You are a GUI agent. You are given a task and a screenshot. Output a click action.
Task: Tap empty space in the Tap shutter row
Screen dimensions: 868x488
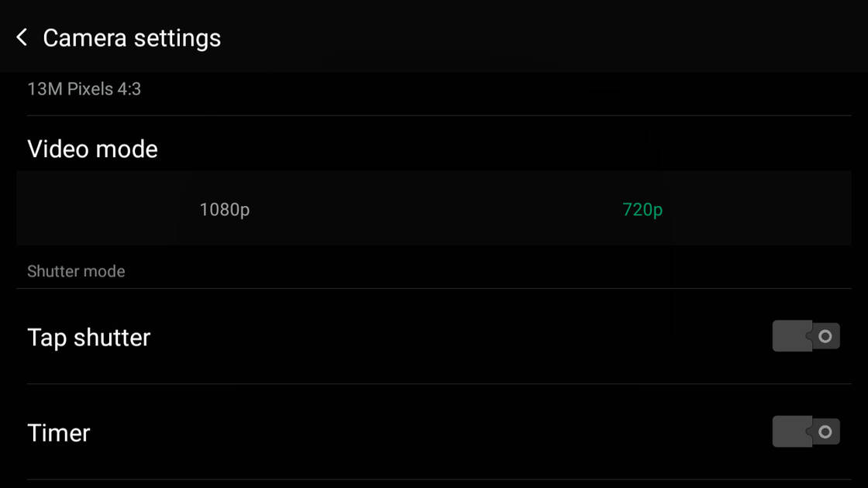coord(465,337)
